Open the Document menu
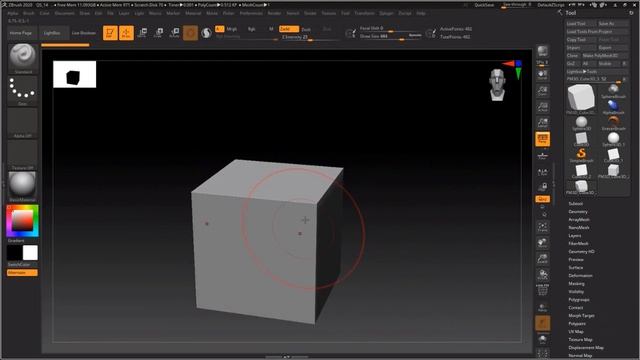 [x=64, y=13]
